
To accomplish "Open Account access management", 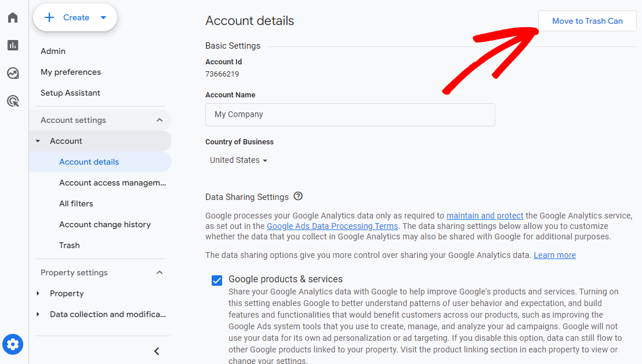I will click(x=113, y=183).
